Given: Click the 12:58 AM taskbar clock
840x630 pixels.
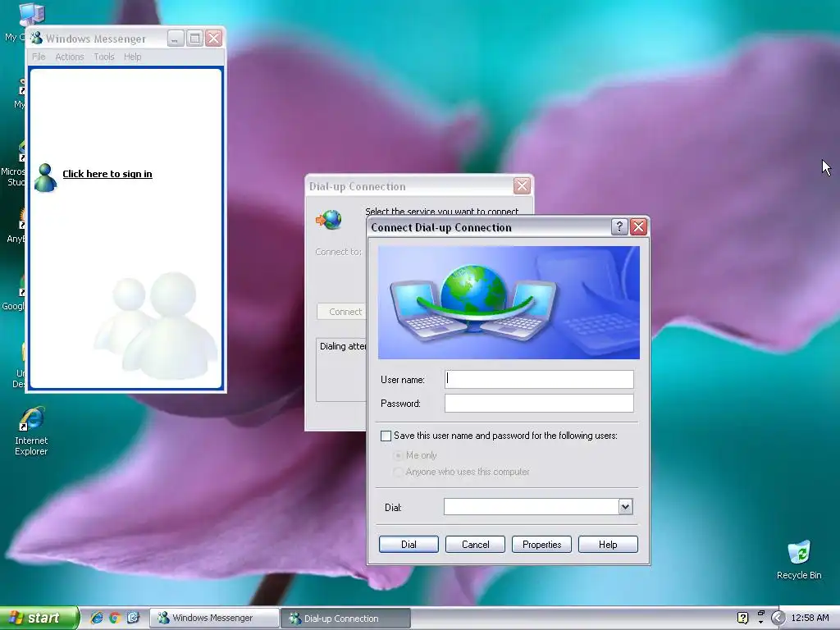Looking at the screenshot, I should click(x=810, y=618).
